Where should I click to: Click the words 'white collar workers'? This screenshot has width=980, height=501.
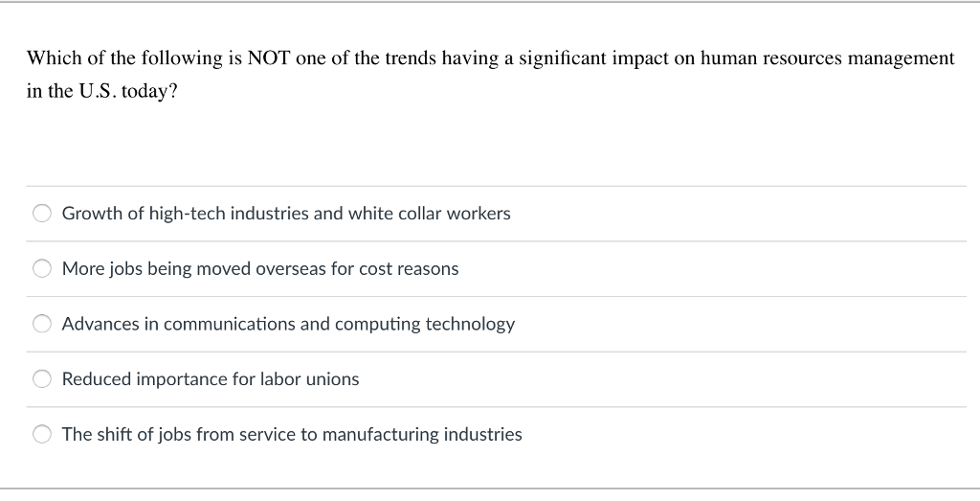pyautogui.click(x=430, y=214)
